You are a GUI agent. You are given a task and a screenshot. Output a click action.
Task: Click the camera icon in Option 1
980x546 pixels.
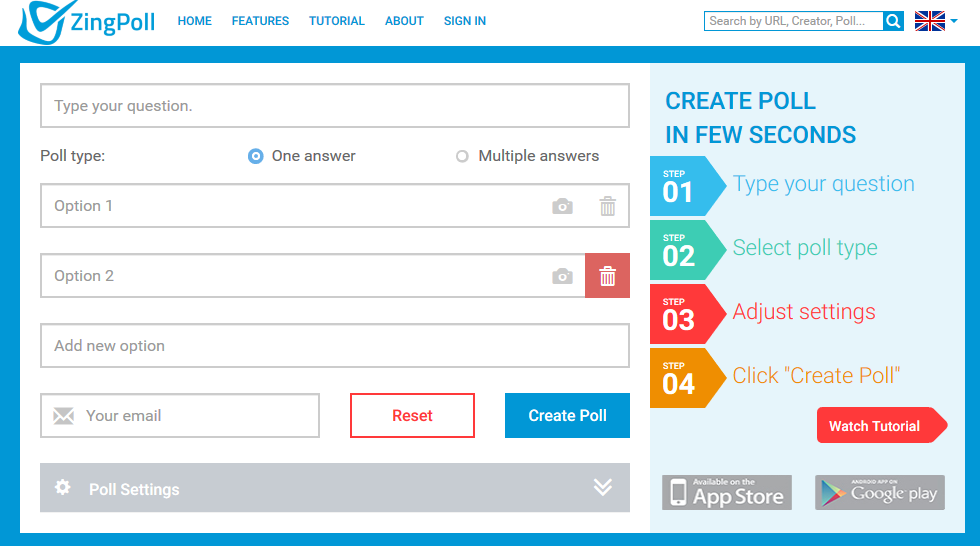563,206
